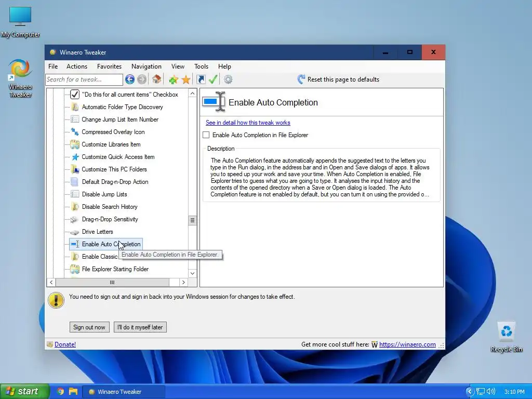The image size is (532, 399).
Task: Add this tweak to favorites (green plus star)
Action: coord(174,79)
